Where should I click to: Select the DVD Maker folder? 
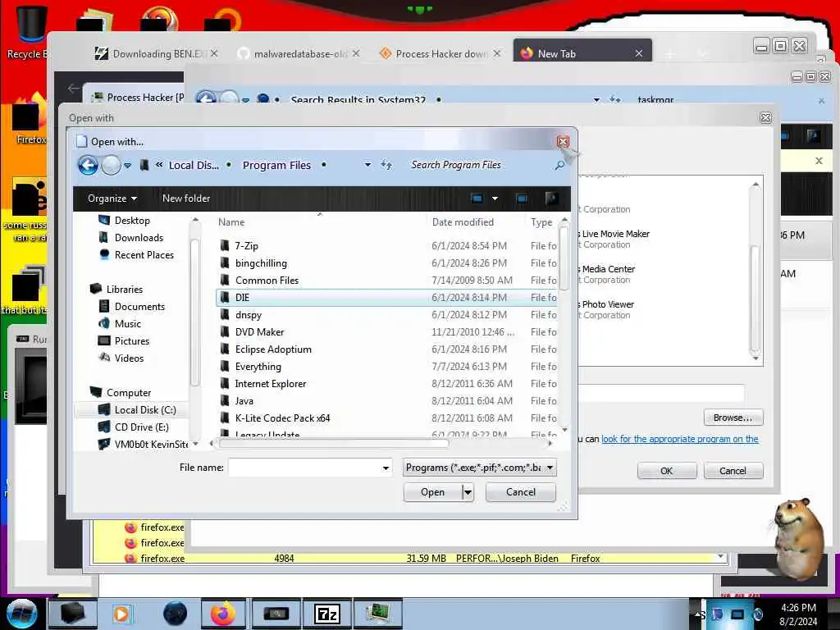click(x=259, y=332)
